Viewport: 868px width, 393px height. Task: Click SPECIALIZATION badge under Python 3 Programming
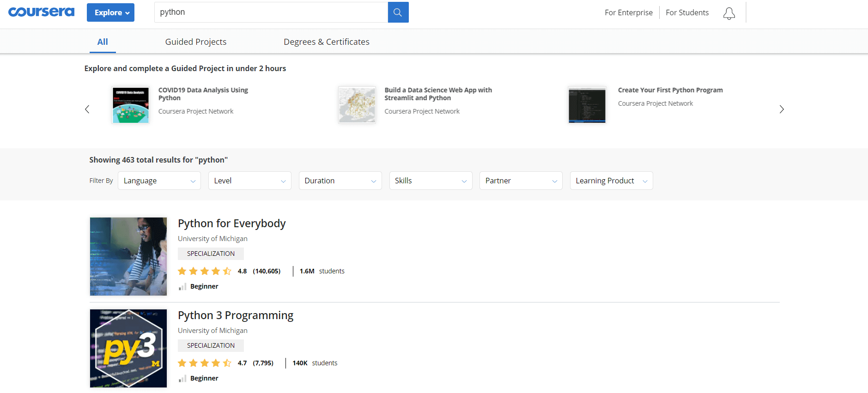click(211, 345)
